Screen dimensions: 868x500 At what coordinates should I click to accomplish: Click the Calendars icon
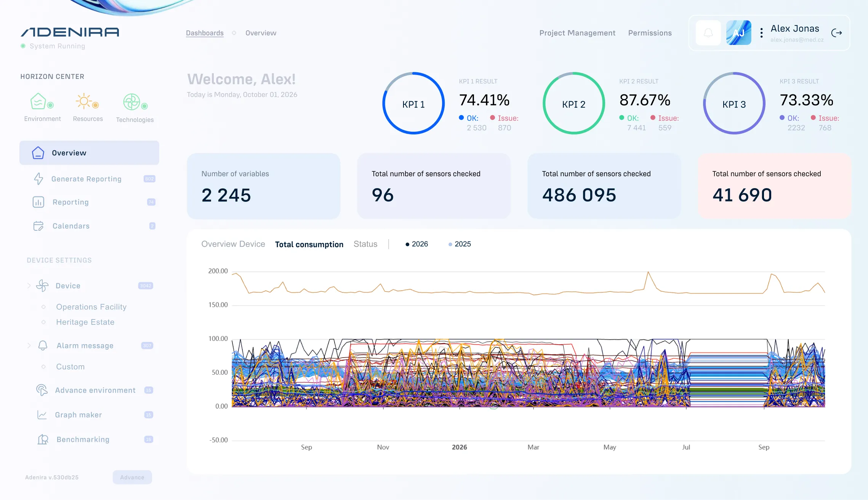[x=38, y=226]
